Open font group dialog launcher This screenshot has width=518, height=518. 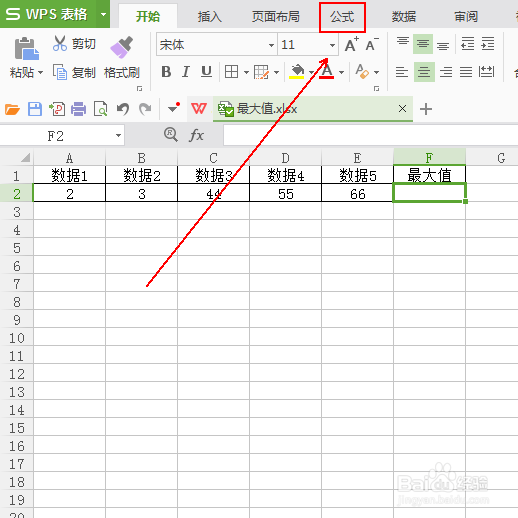(x=376, y=88)
